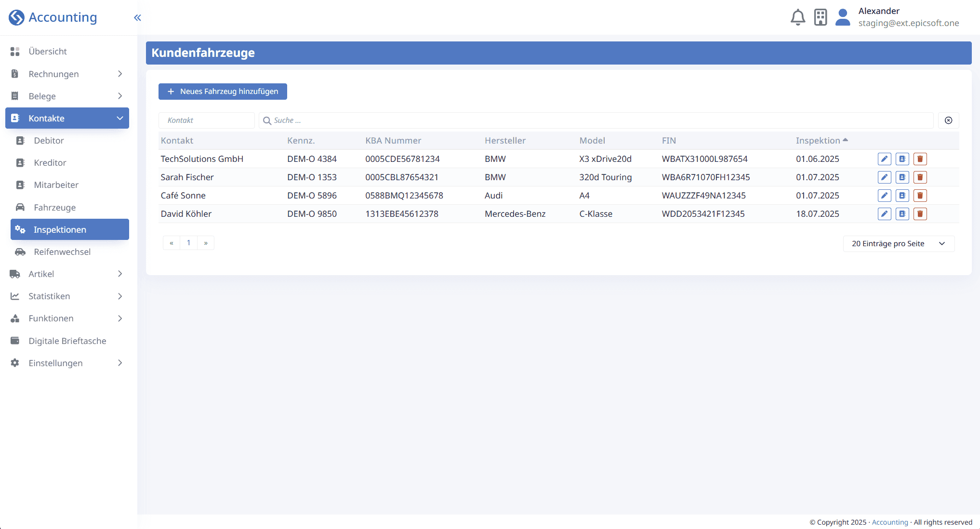Open contact card for David Köhler row

(x=902, y=214)
